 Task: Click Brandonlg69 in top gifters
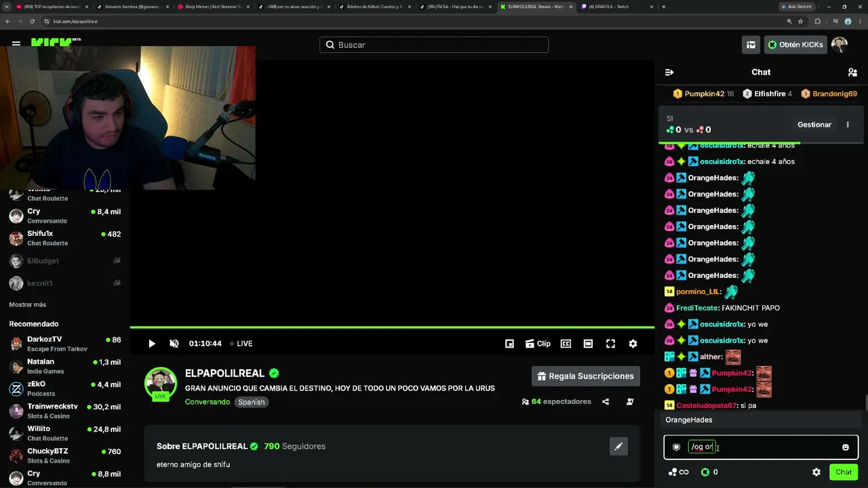829,94
